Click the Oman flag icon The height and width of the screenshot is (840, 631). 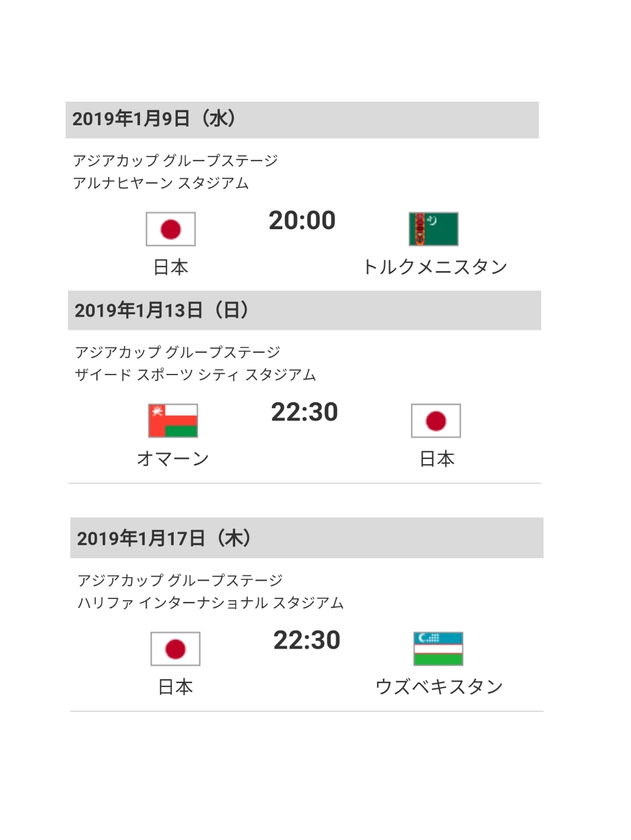[x=173, y=421]
